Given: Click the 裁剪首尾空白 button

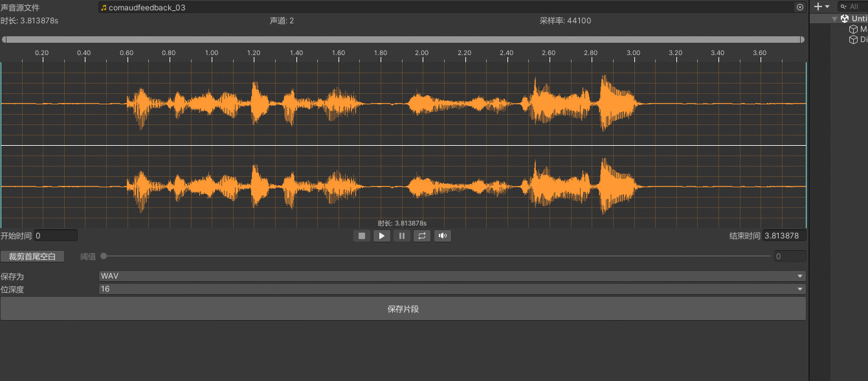Looking at the screenshot, I should coord(32,257).
